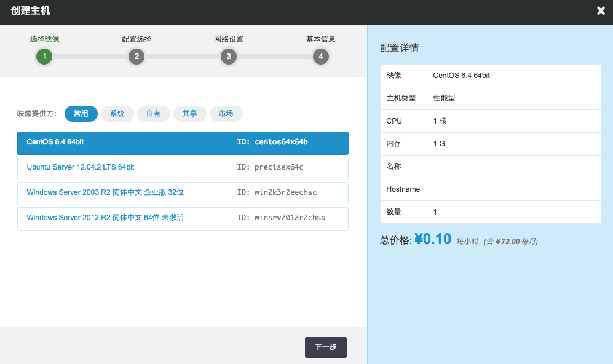613x364 pixels.
Task: Switch to the 共享 provider tab
Action: click(x=190, y=114)
